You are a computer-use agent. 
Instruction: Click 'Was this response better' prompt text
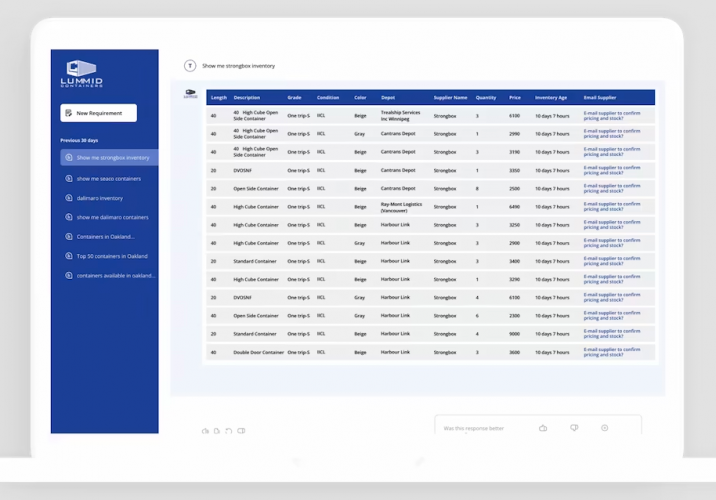tap(474, 428)
